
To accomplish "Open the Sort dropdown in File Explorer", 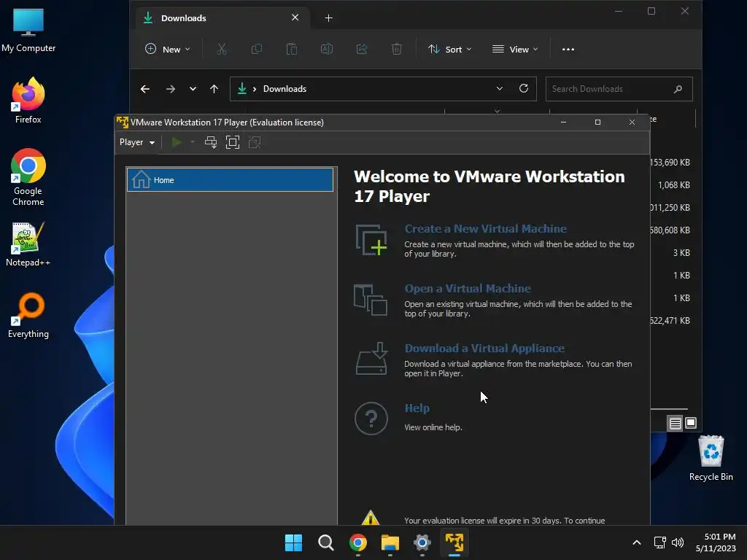I will [449, 49].
